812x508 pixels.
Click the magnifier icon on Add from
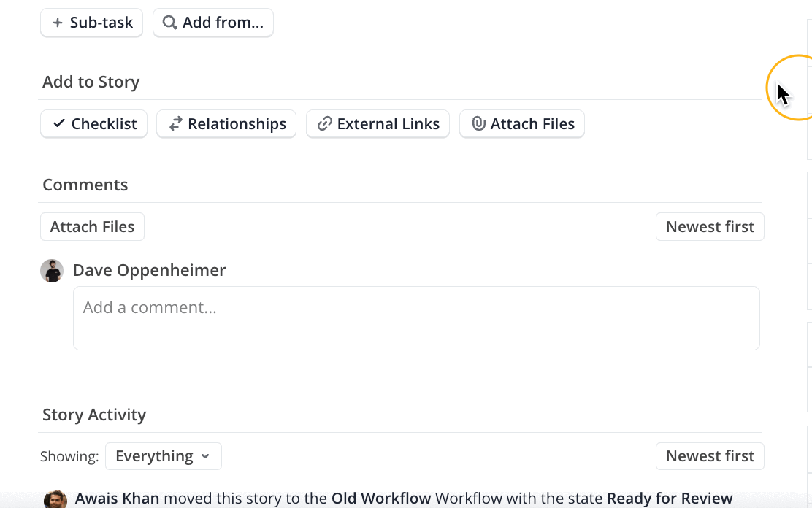(169, 23)
